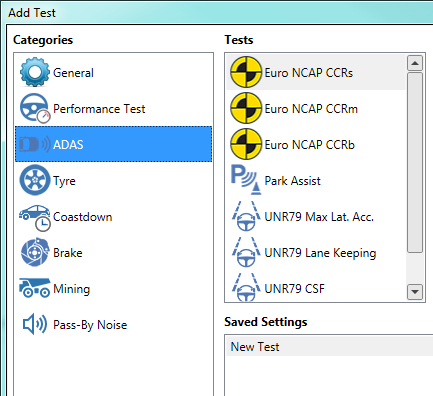Image resolution: width=433 pixels, height=396 pixels.
Task: Click the ADAS car sensor icon
Action: [35, 144]
